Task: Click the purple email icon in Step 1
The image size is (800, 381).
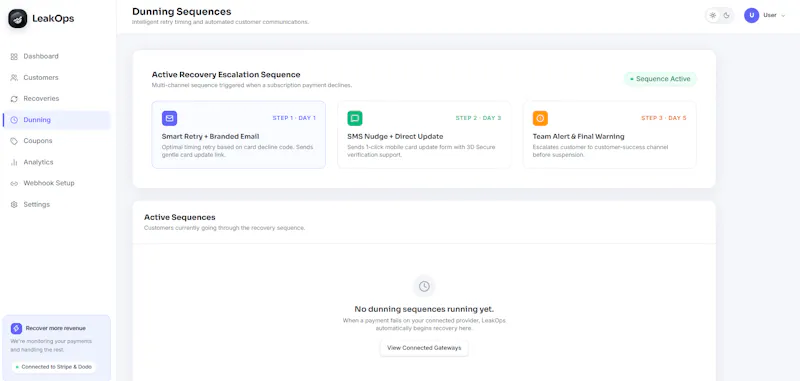Action: (169, 118)
